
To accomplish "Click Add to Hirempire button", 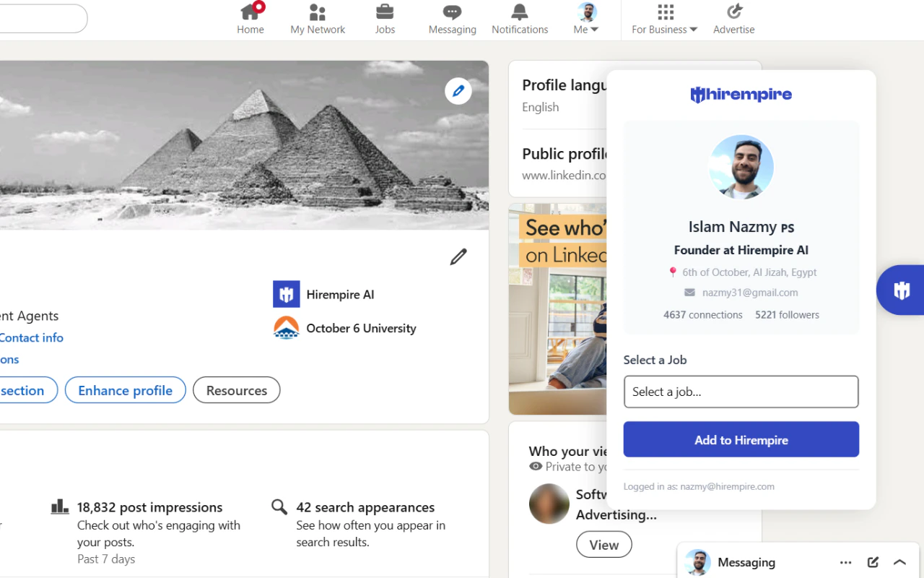I will tap(741, 439).
